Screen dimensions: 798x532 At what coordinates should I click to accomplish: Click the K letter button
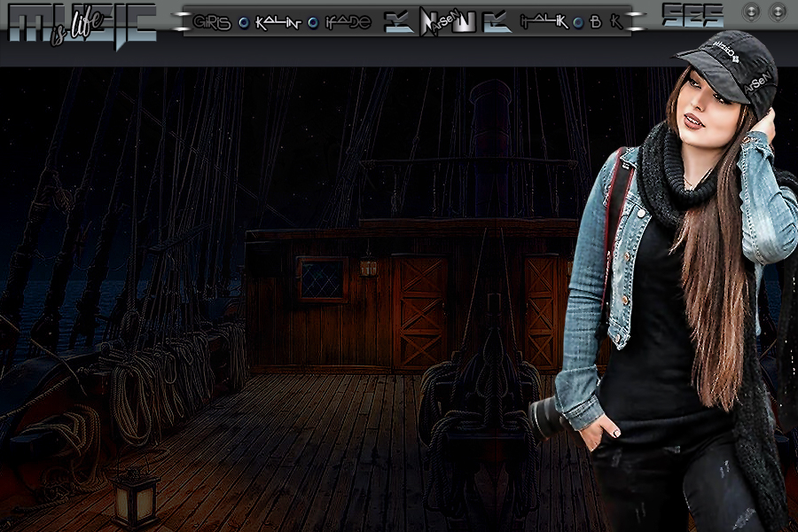(616, 22)
